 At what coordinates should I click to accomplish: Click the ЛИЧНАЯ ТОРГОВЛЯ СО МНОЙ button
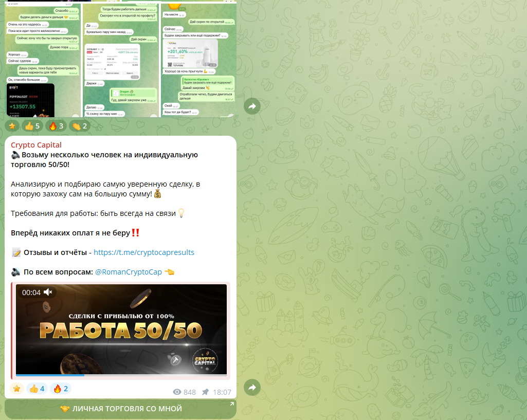click(x=120, y=409)
